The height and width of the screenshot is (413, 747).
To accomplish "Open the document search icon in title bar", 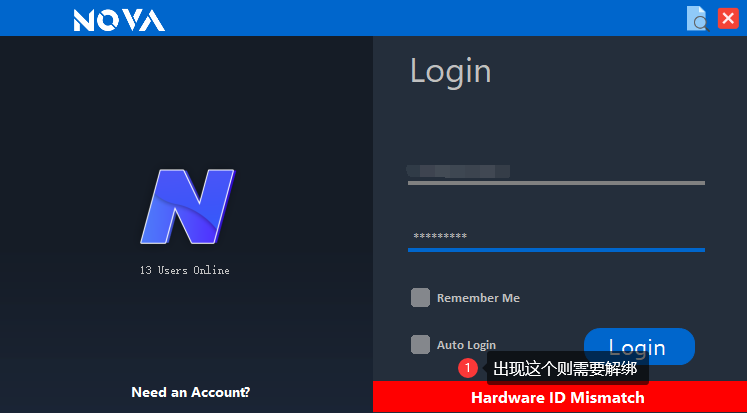I will pos(698,19).
